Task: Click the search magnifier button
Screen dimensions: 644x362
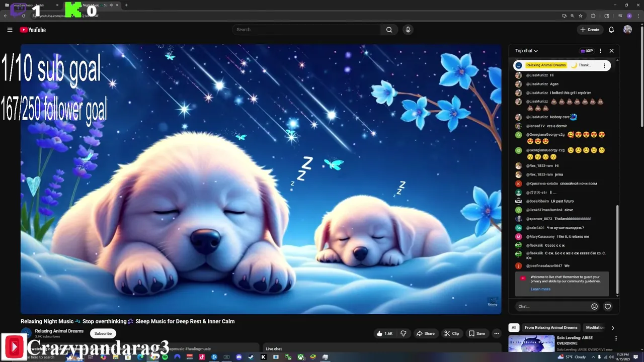Action: tap(389, 30)
